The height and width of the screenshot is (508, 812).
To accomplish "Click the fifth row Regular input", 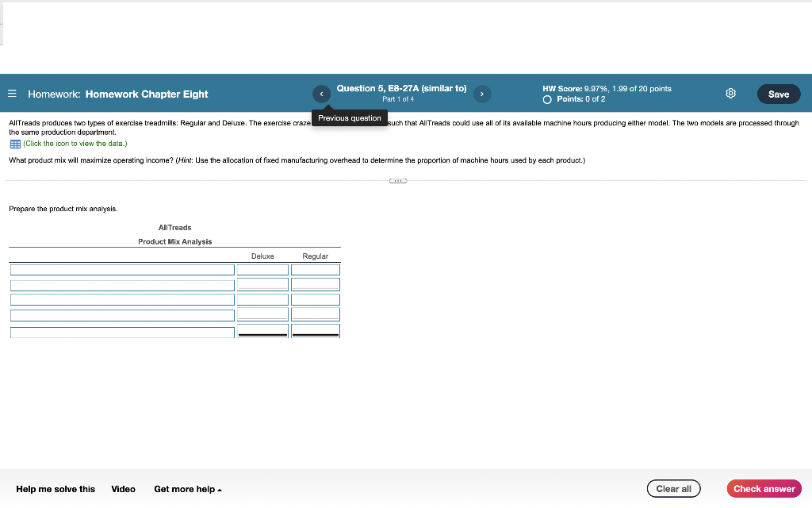I will click(316, 331).
